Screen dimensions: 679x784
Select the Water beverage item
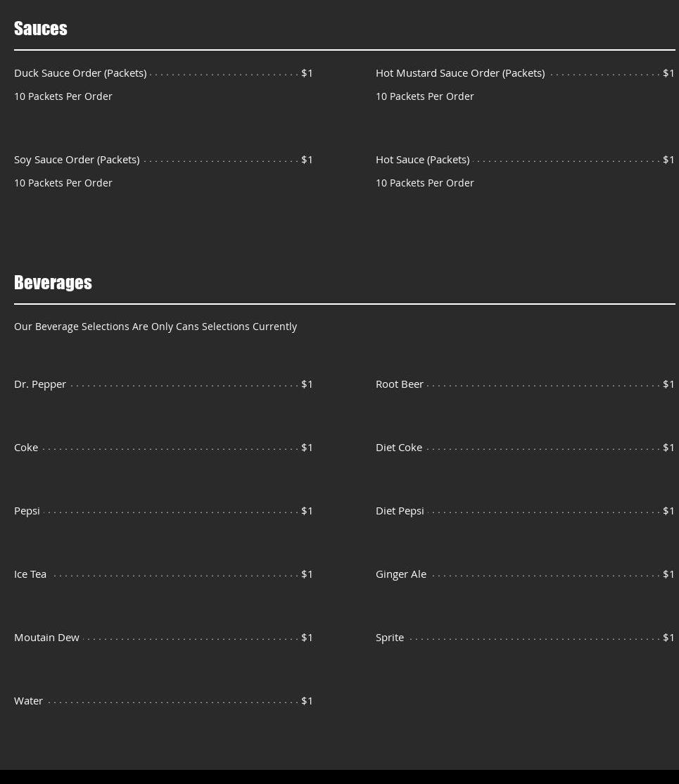coord(28,701)
